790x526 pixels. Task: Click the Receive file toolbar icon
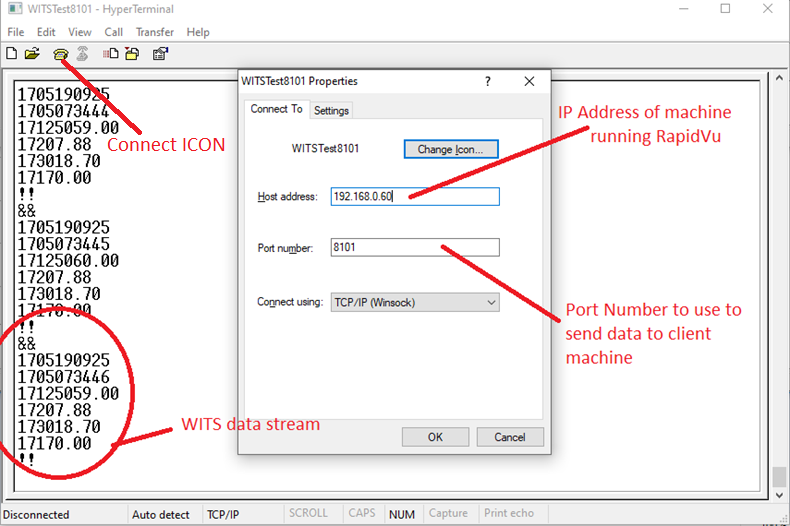coord(132,53)
